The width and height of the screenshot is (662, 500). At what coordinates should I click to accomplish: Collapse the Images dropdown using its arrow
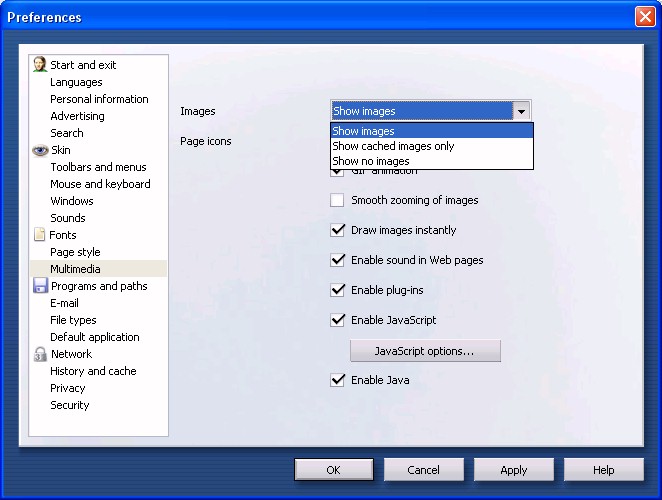tap(521, 112)
